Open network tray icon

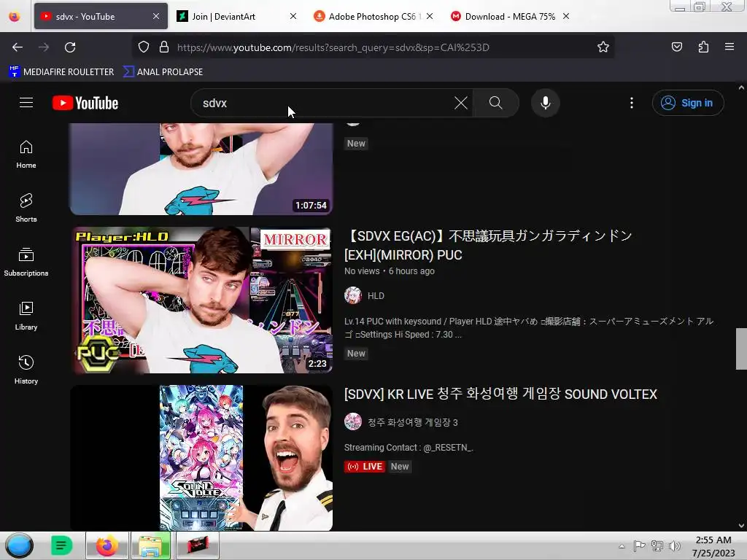657,545
